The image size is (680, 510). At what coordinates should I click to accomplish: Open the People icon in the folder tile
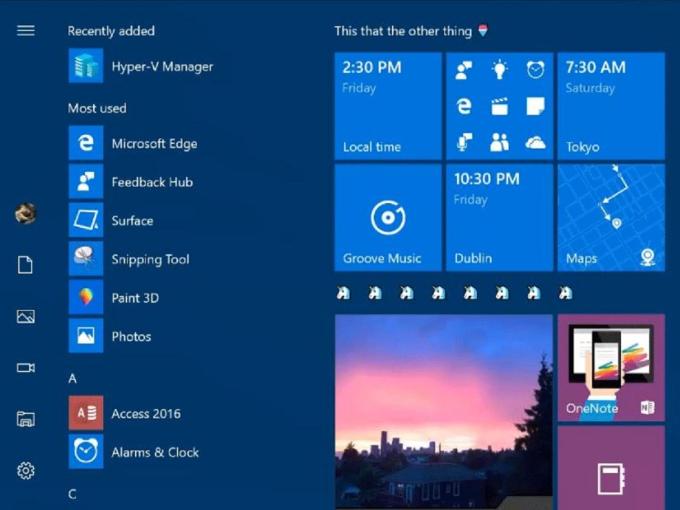pyautogui.click(x=500, y=142)
